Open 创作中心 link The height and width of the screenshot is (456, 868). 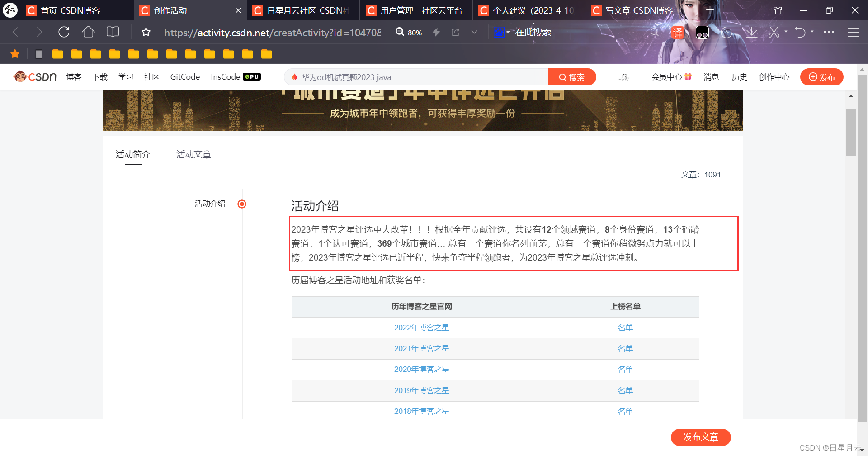tap(774, 77)
